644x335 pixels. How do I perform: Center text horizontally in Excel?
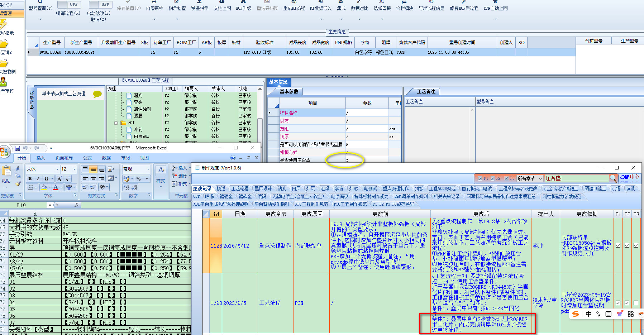tap(94, 178)
